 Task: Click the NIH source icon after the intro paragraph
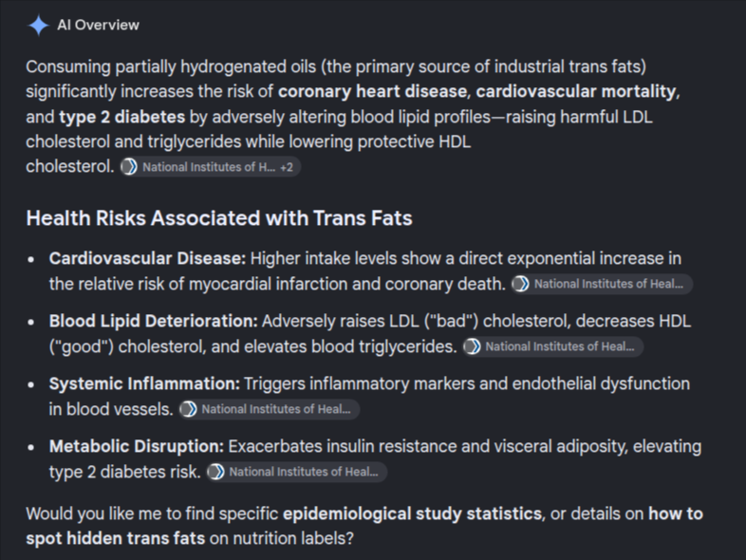coord(129,167)
